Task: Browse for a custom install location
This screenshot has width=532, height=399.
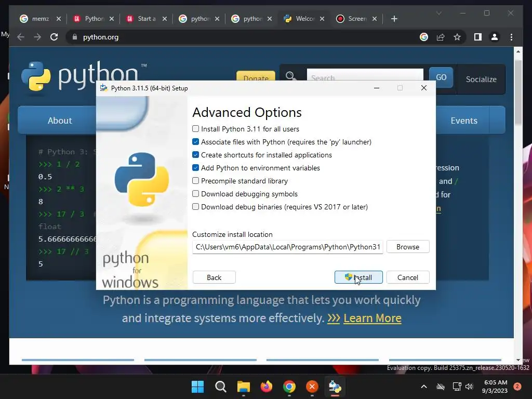Action: click(408, 247)
